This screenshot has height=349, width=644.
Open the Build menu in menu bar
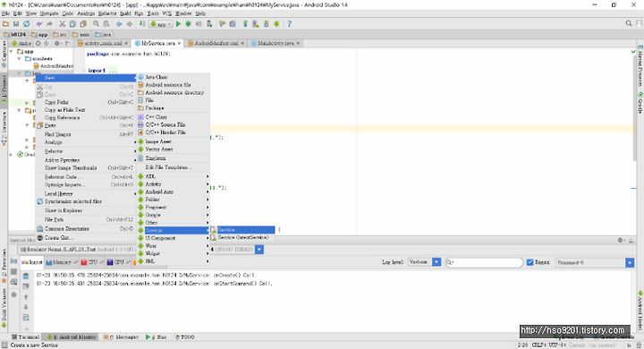point(125,13)
